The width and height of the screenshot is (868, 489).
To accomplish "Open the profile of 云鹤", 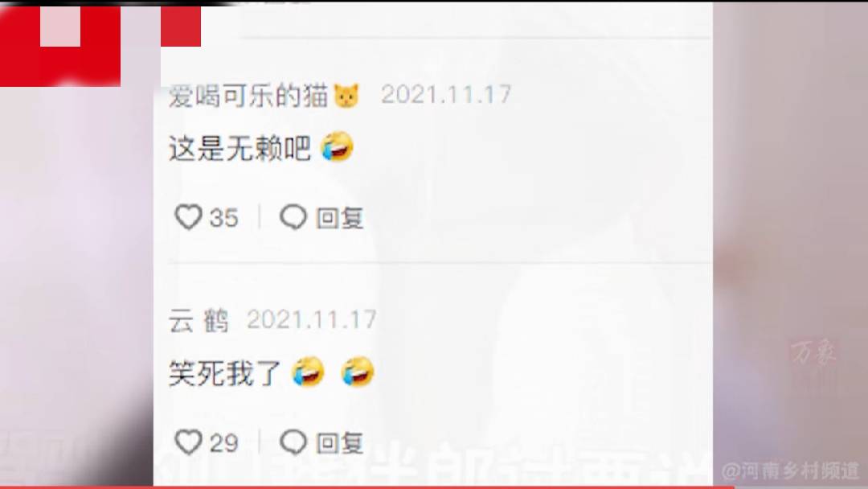I will coord(199,321).
